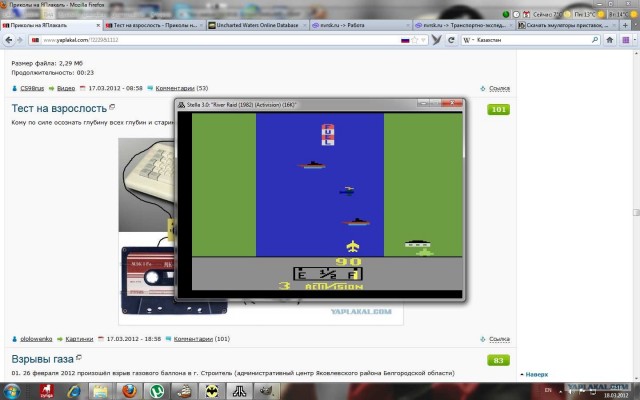Click 'Наверх' back-to-top link
The height and width of the screenshot is (400, 640).
(x=536, y=374)
